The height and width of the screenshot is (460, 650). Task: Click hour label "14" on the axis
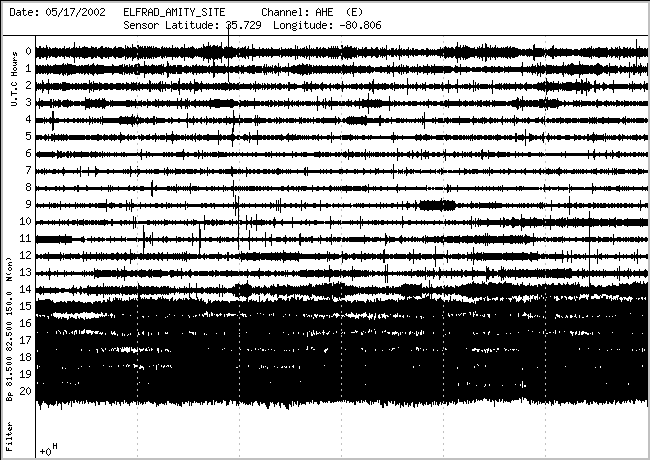pos(25,289)
